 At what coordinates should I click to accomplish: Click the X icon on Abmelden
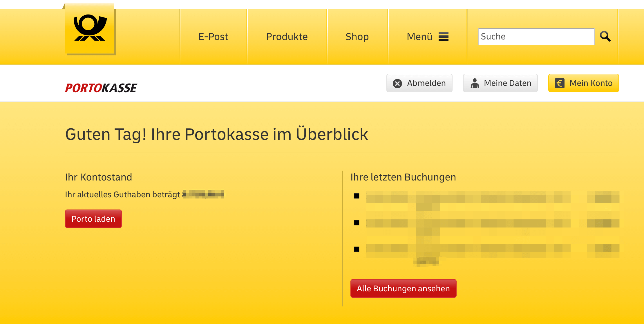point(397,84)
